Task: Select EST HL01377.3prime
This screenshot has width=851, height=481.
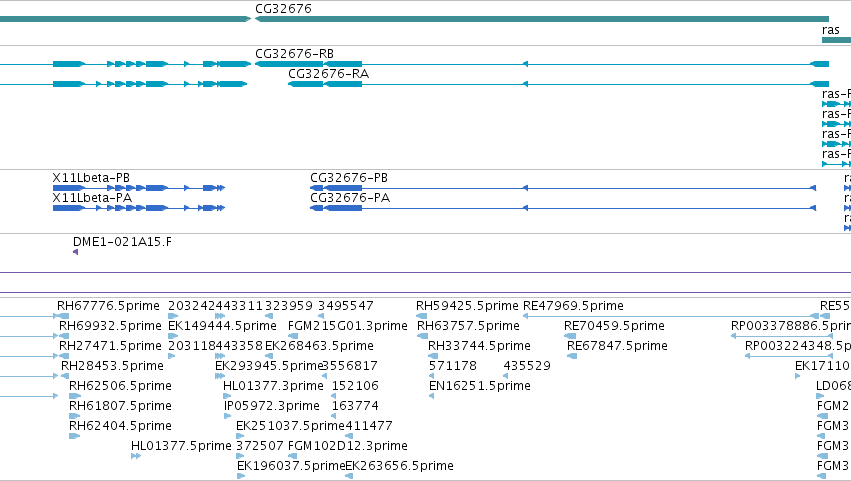Action: click(273, 387)
